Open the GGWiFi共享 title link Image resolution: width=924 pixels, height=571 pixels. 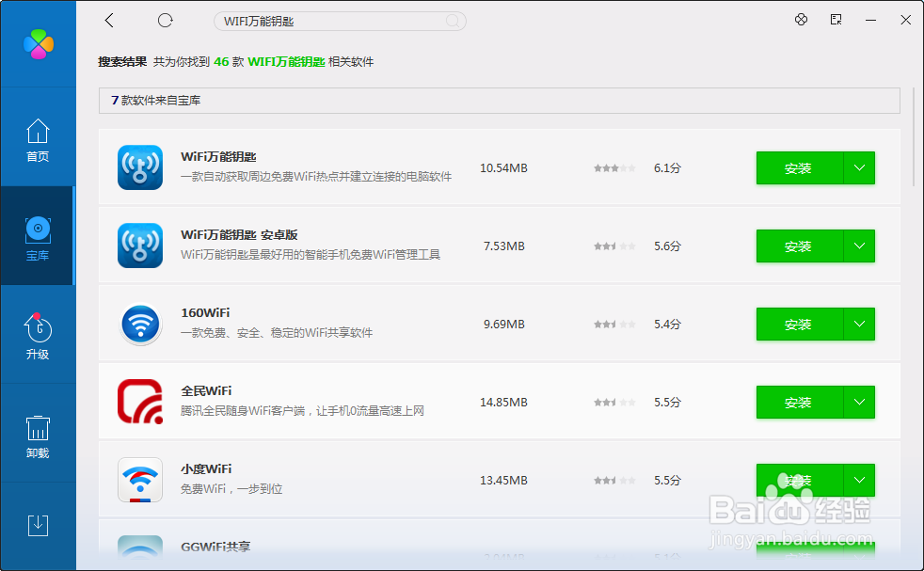(215, 547)
